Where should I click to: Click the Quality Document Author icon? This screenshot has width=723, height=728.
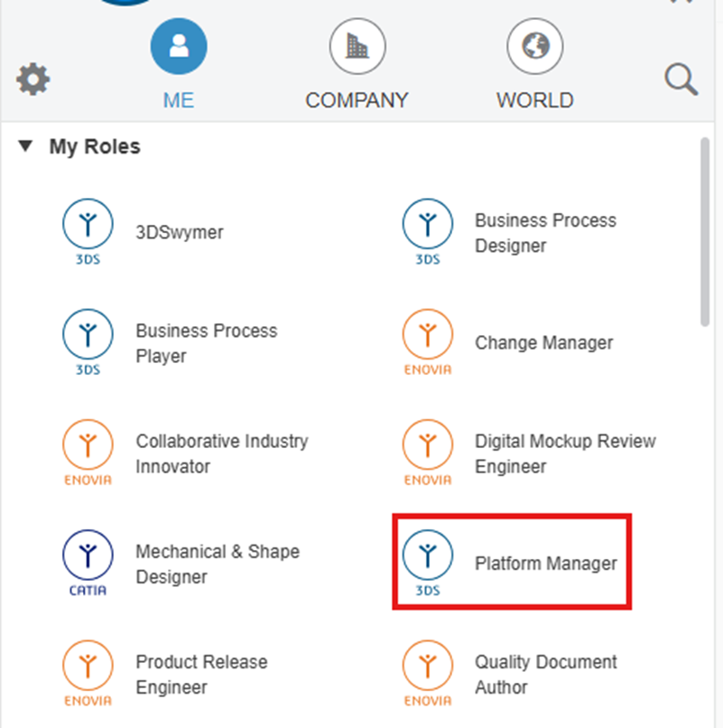428,673
